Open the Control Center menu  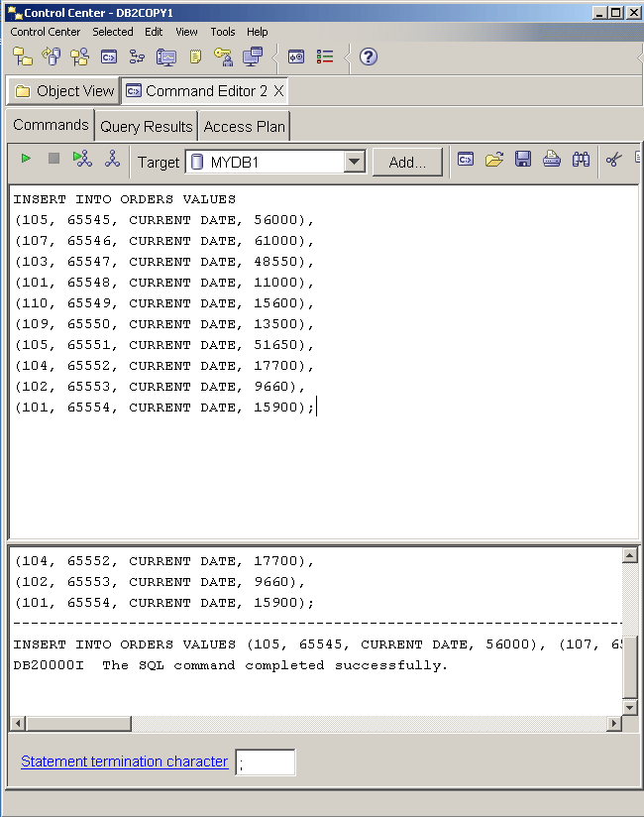(46, 32)
